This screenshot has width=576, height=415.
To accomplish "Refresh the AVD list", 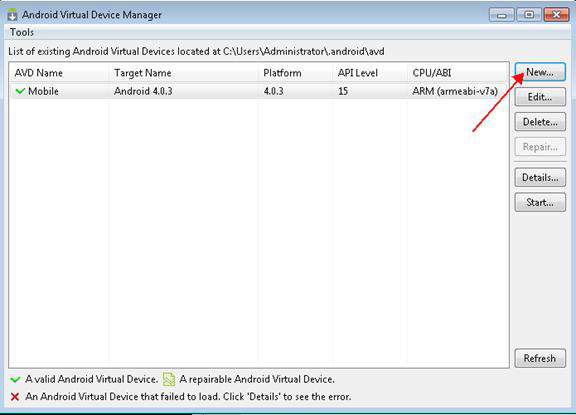I will click(540, 358).
